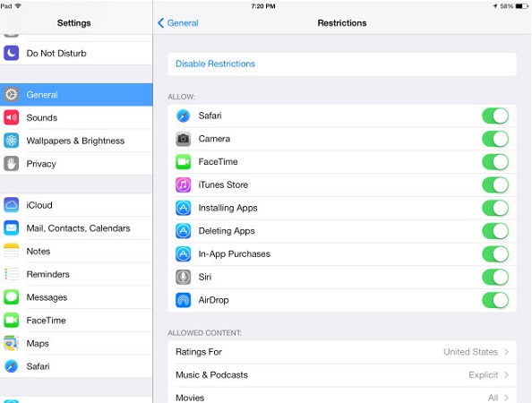Disable the In-App Purchases switch
This screenshot has width=532, height=403.
(495, 254)
